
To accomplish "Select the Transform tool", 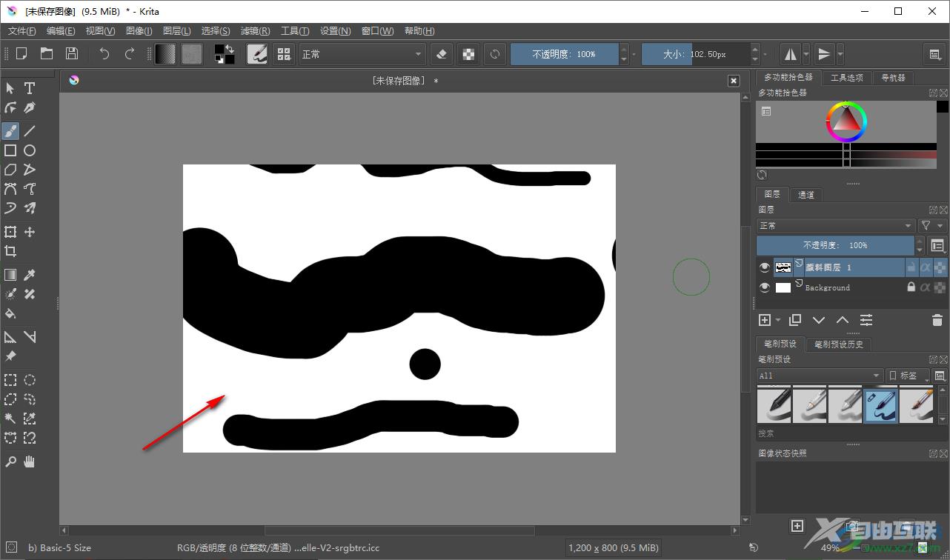I will point(10,232).
